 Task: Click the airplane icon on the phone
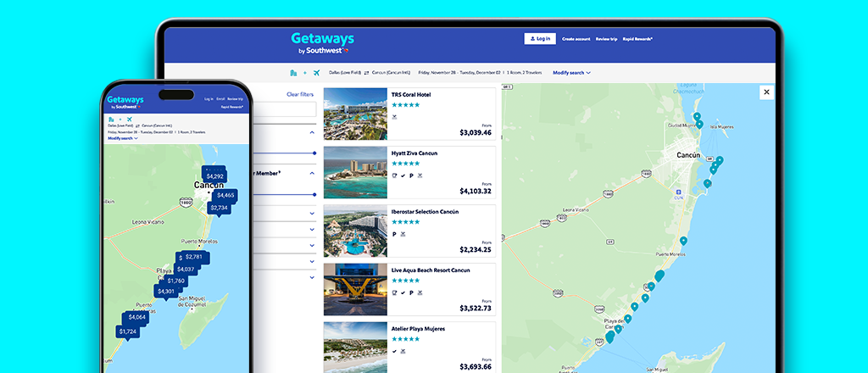(x=130, y=119)
